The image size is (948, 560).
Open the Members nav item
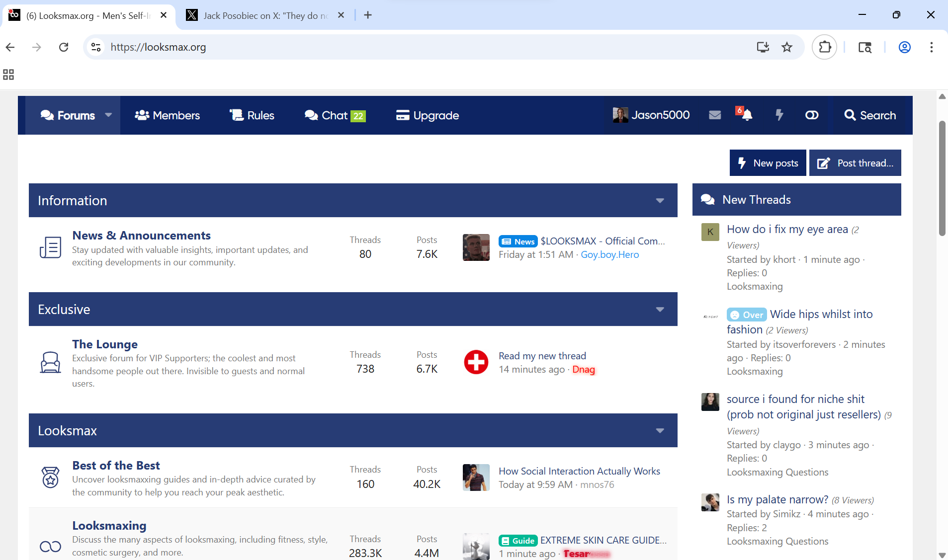[167, 115]
